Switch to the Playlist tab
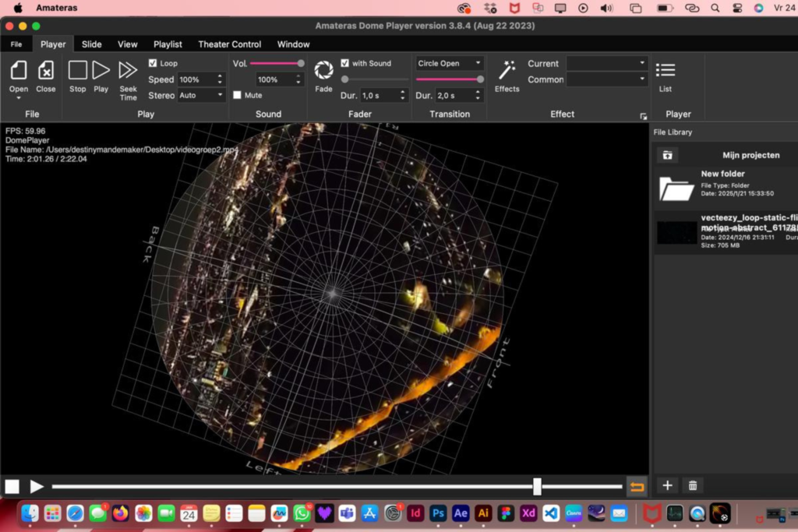Viewport: 798px width, 532px height. pyautogui.click(x=168, y=44)
